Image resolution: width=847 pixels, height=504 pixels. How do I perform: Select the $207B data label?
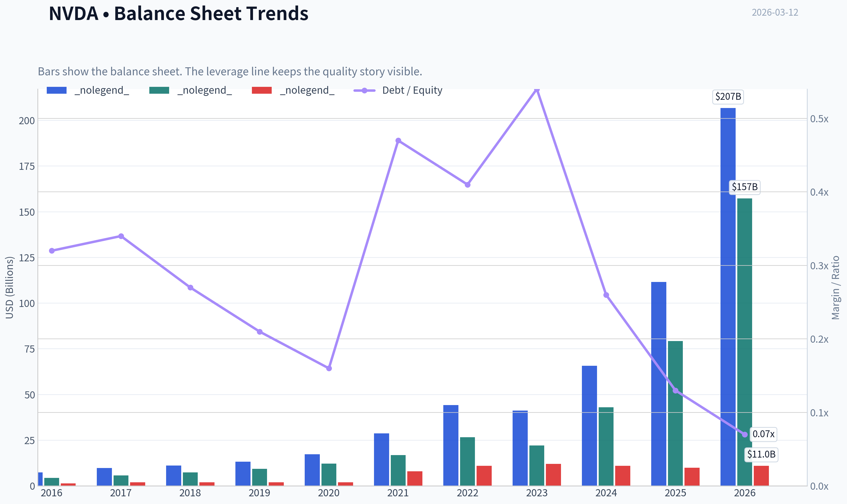pyautogui.click(x=728, y=96)
